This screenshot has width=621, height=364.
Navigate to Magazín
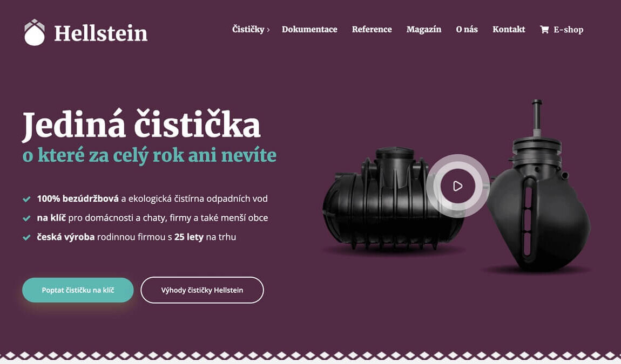[423, 29]
